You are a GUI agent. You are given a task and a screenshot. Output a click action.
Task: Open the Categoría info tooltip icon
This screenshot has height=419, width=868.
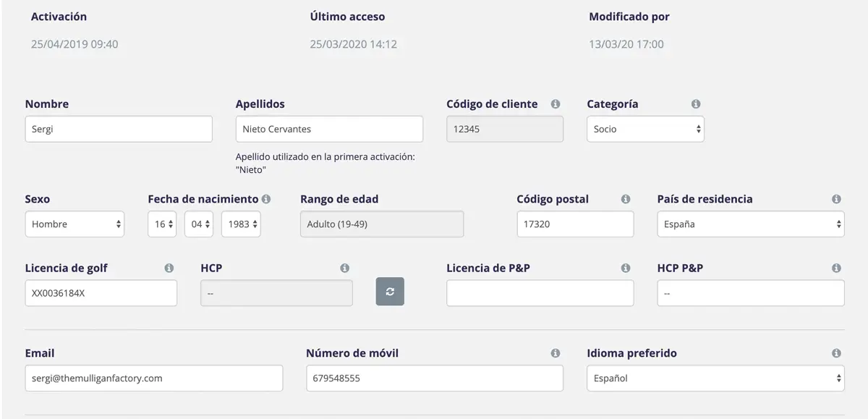click(x=696, y=104)
